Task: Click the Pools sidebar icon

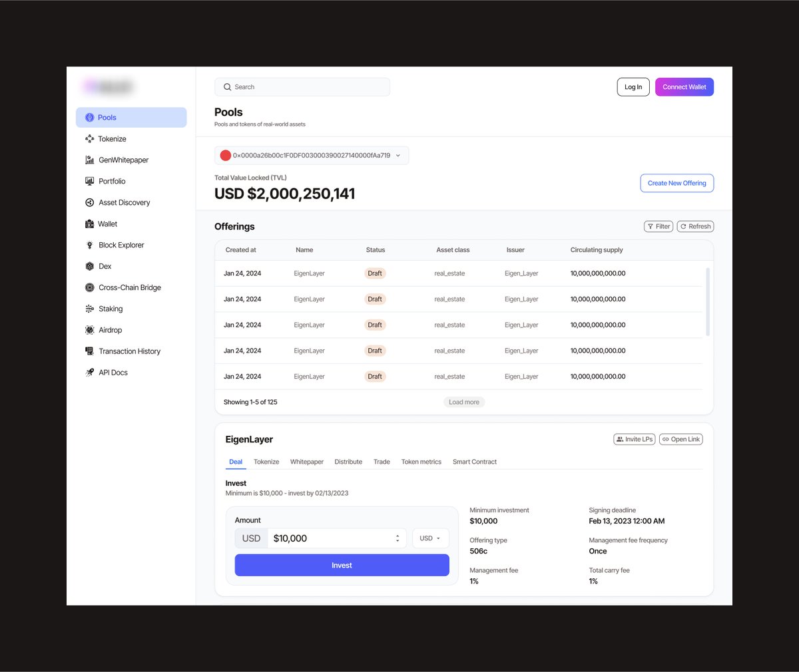Action: [x=89, y=117]
